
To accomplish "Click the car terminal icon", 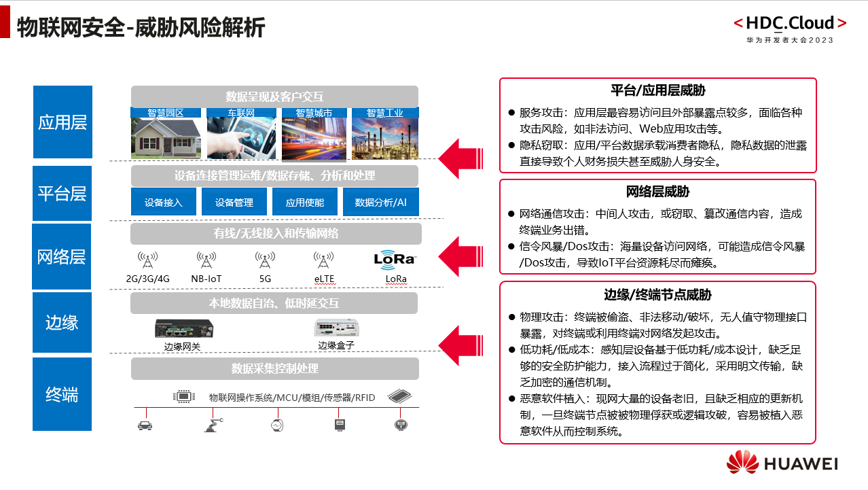I will tap(145, 425).
